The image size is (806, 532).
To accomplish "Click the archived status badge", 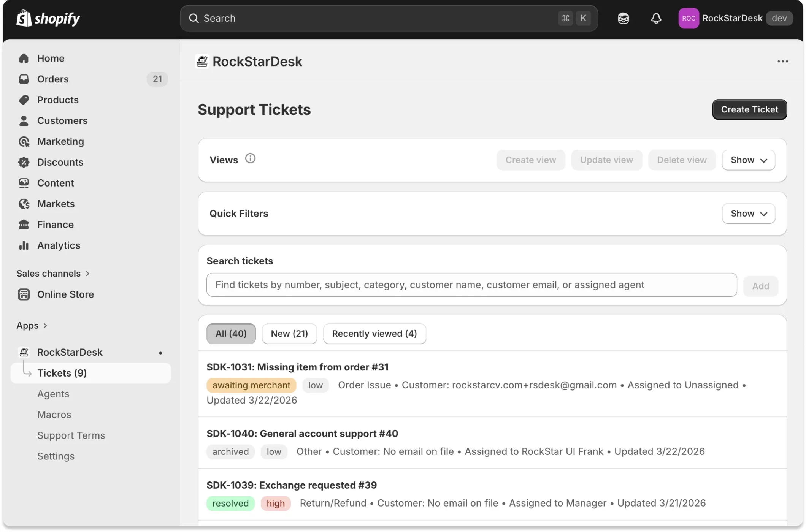I will pos(230,452).
